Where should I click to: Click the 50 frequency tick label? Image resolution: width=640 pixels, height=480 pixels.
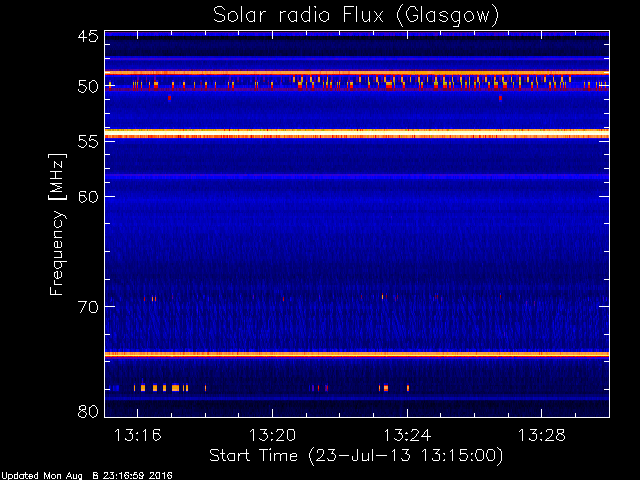click(88, 87)
